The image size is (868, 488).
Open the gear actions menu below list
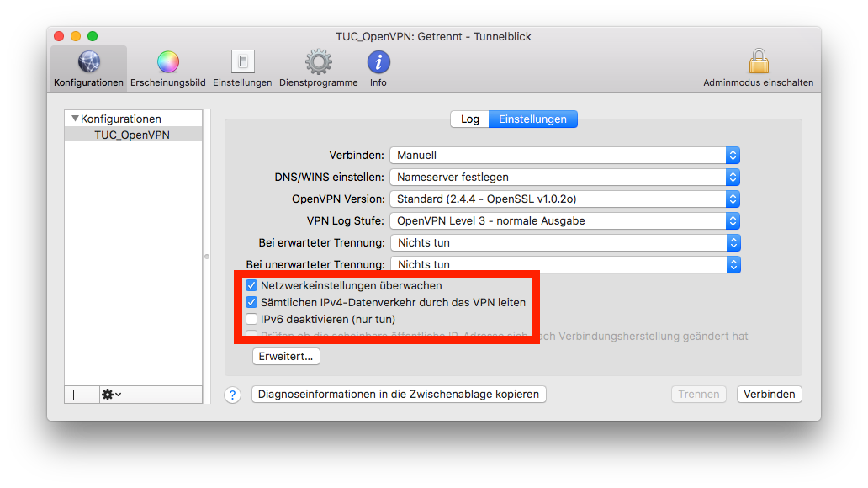[111, 395]
